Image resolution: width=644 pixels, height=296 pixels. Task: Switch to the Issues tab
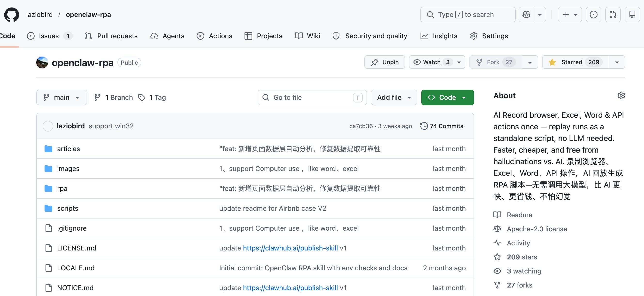click(50, 36)
